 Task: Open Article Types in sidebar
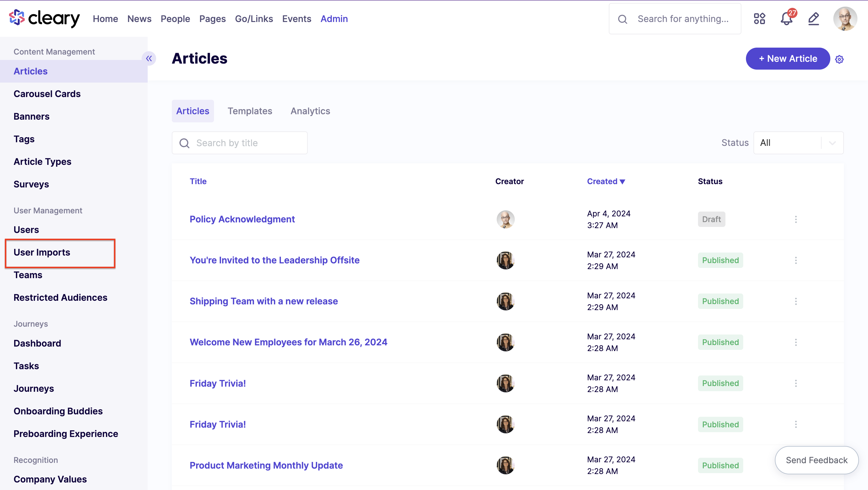point(42,162)
